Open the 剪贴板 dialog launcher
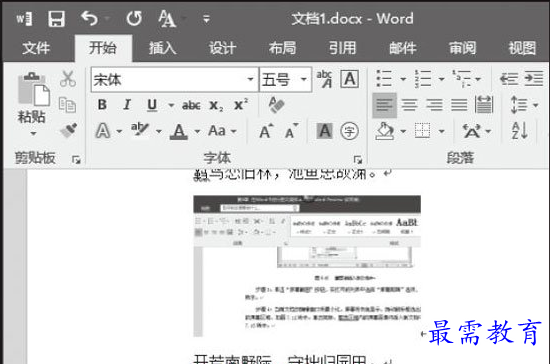This screenshot has width=550, height=364. pos(76,160)
